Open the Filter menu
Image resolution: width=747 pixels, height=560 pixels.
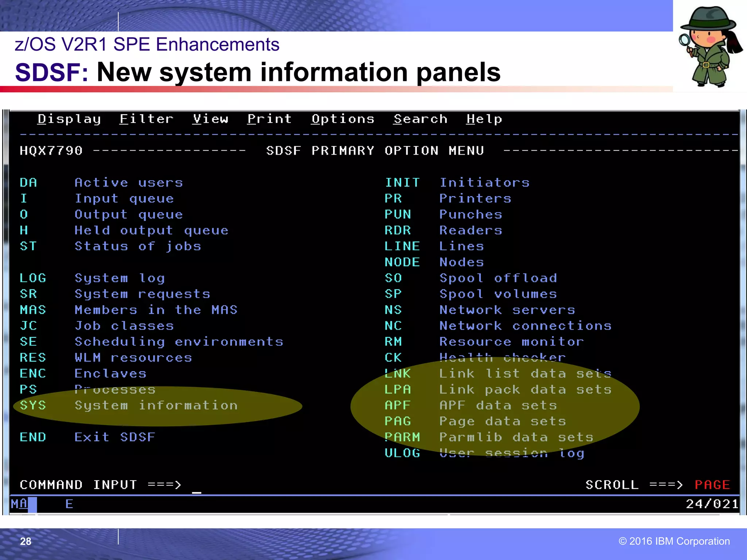147,119
